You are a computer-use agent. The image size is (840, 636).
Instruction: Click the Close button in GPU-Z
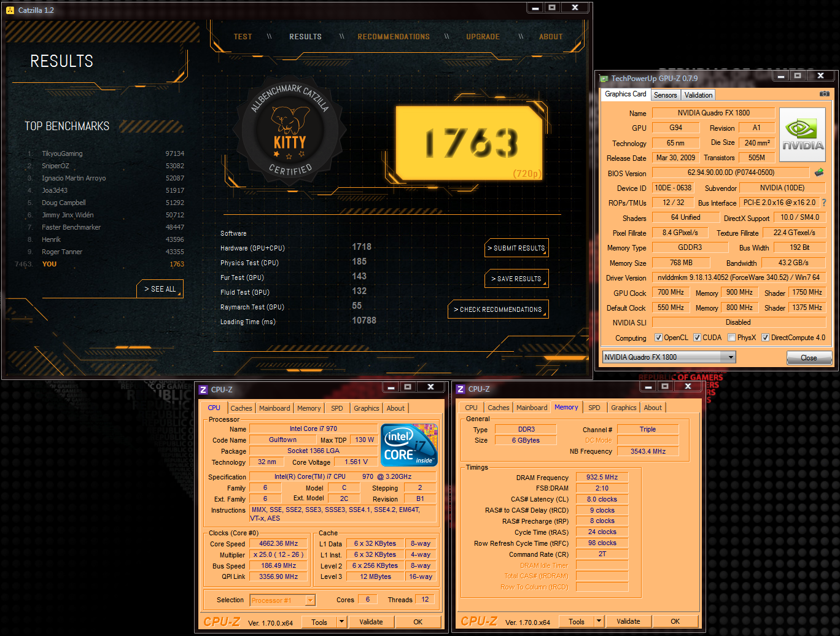point(809,358)
